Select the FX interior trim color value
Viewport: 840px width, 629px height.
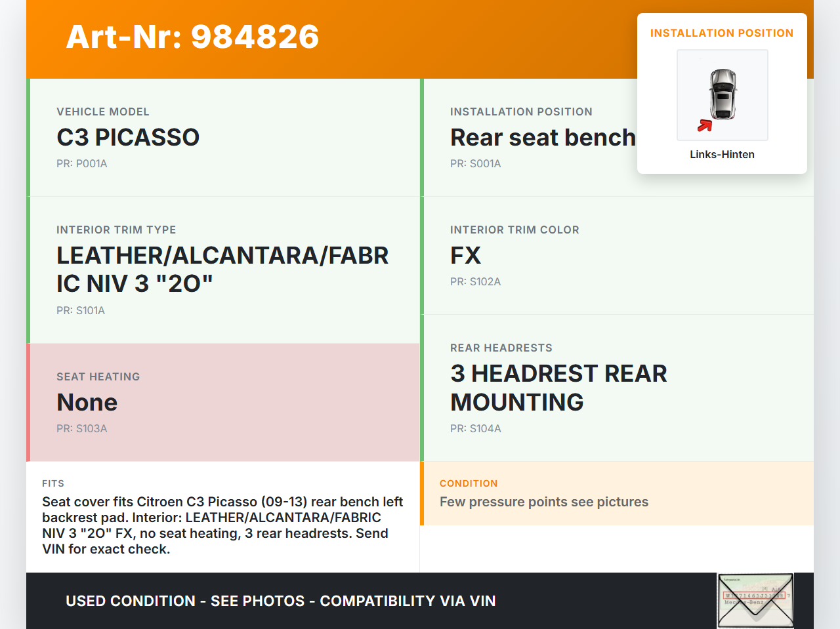(465, 256)
